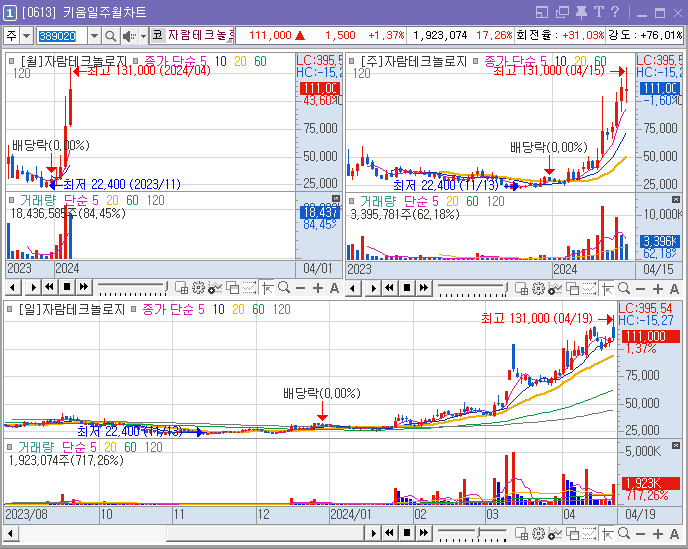The width and height of the screenshot is (688, 549).
Task: Stop monthly chart playback
Action: pyautogui.click(x=67, y=288)
